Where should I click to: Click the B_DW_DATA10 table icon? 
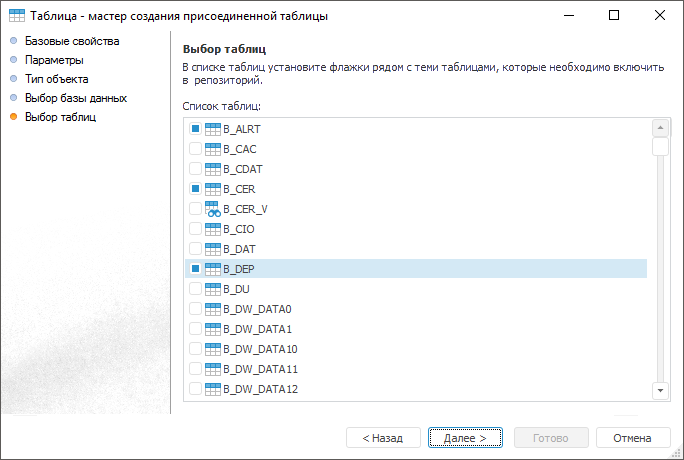tap(212, 349)
